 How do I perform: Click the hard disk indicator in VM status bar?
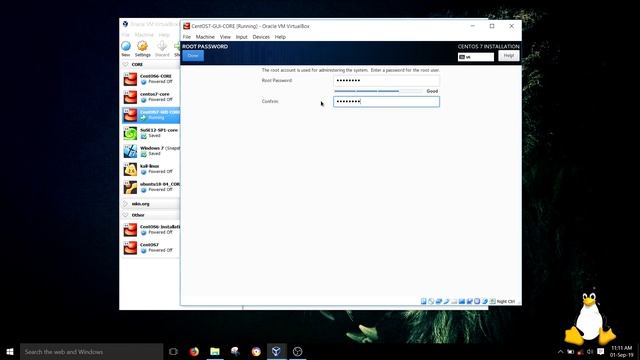click(x=423, y=301)
